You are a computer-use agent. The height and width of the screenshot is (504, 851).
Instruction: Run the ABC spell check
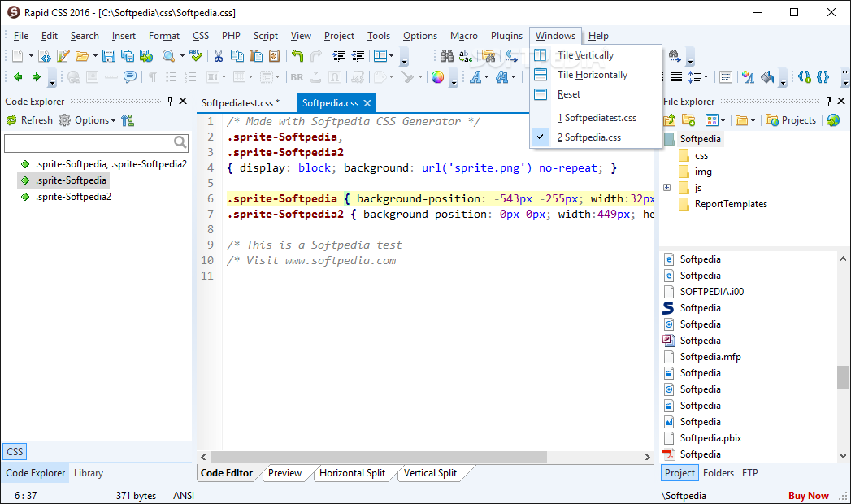(196, 56)
